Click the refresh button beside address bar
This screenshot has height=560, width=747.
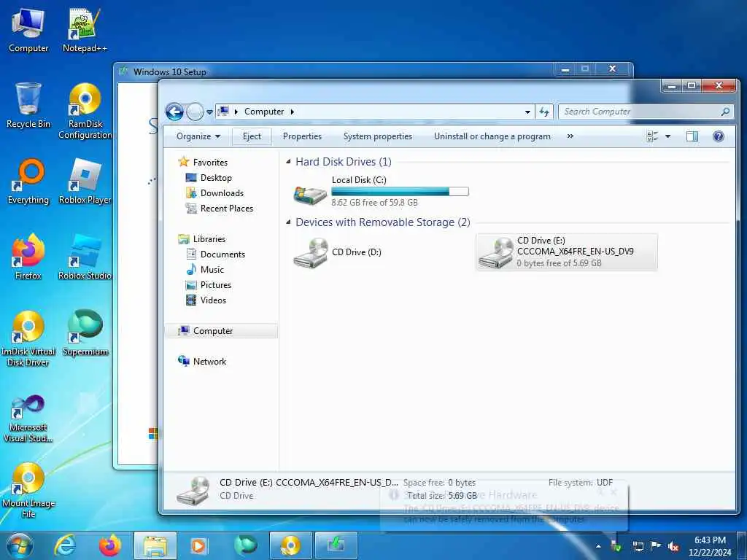[x=544, y=112]
